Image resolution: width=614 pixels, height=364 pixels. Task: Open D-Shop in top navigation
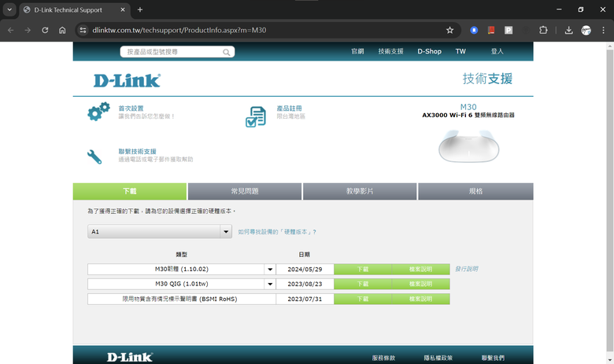429,51
